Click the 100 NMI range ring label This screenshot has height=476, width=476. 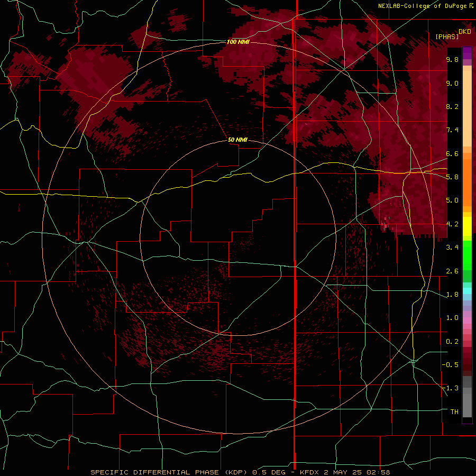point(238,42)
